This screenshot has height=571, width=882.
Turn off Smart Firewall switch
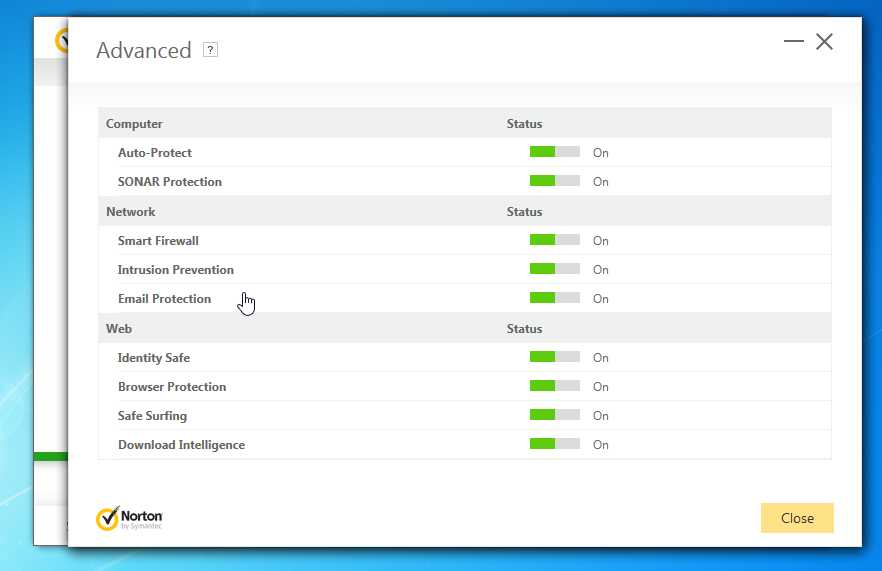pos(554,241)
